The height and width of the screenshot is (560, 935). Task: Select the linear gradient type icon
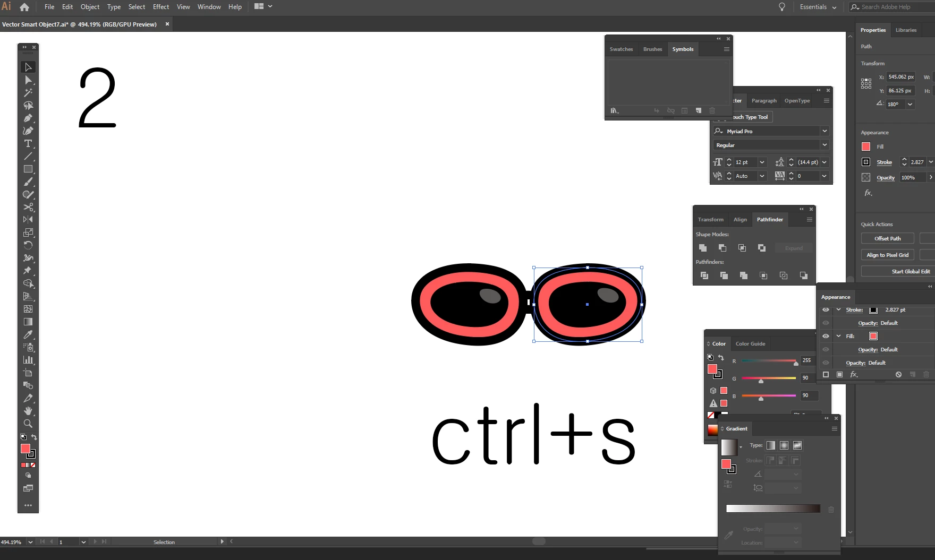coord(771,445)
